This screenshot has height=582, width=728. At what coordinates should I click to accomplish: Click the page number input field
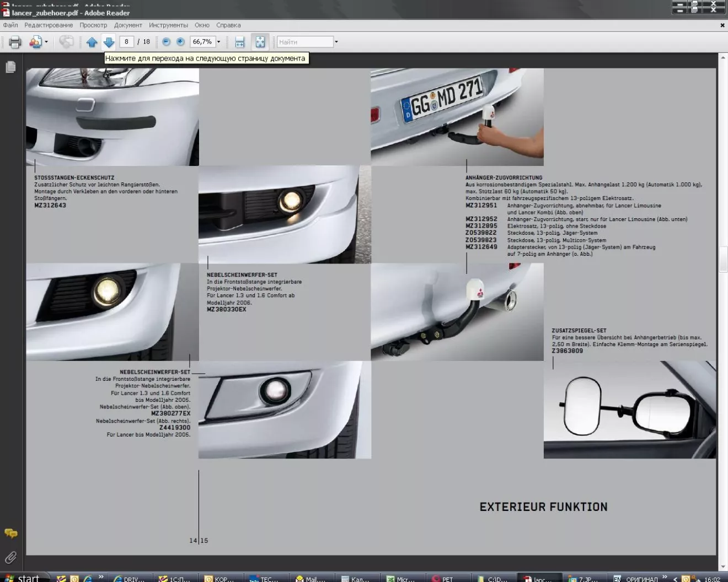(x=126, y=42)
